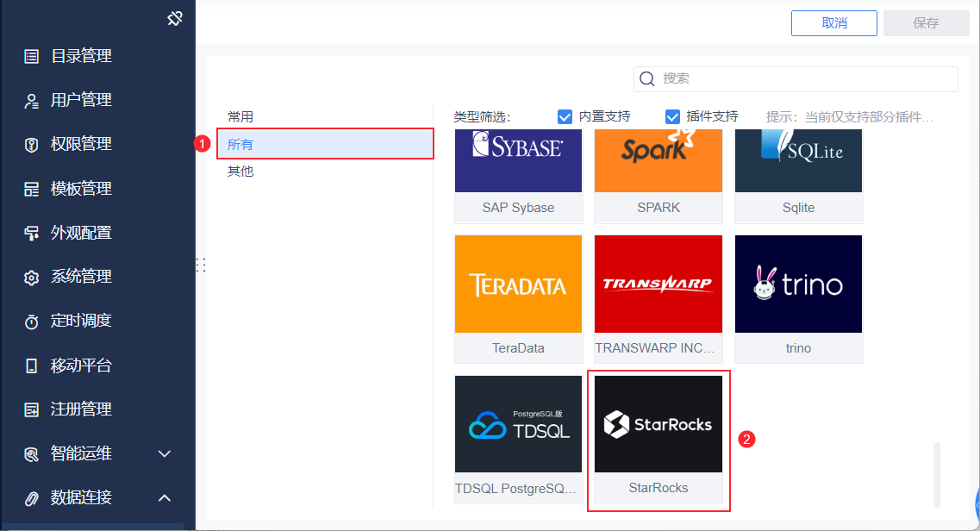
Task: Focus the 搜索 input field
Action: [x=796, y=78]
